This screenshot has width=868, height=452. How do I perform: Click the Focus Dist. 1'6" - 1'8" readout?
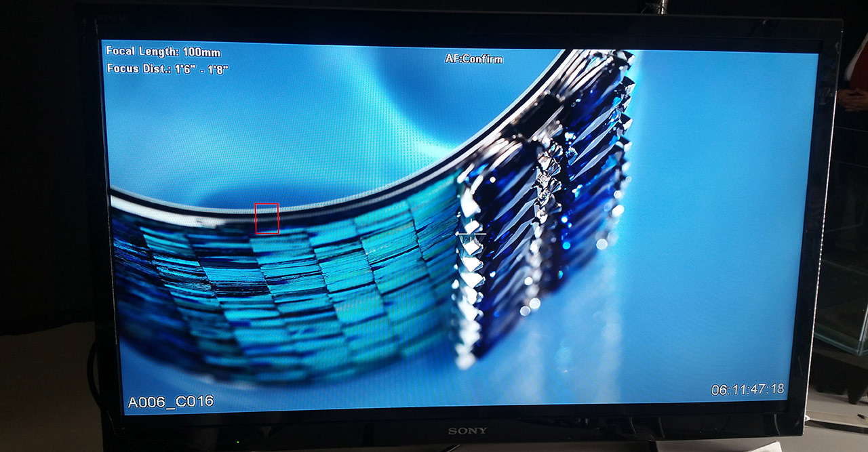(167, 69)
